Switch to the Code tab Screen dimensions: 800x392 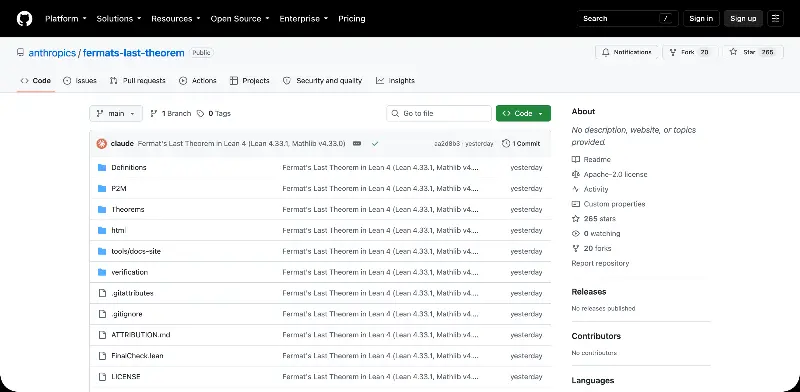pos(36,81)
